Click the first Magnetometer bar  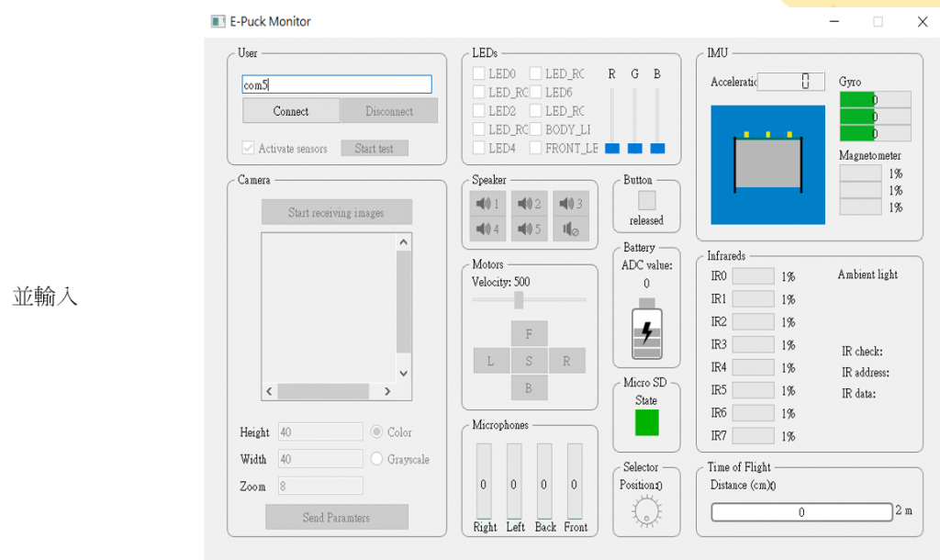(861, 174)
